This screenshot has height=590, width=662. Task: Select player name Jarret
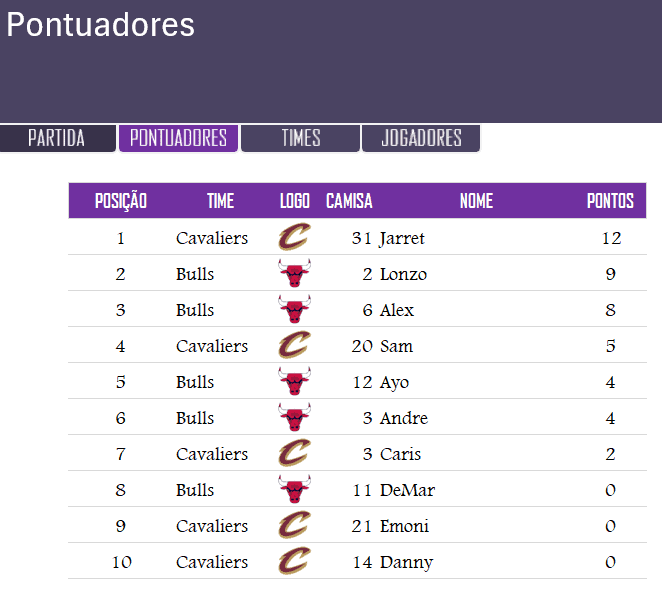click(x=402, y=238)
